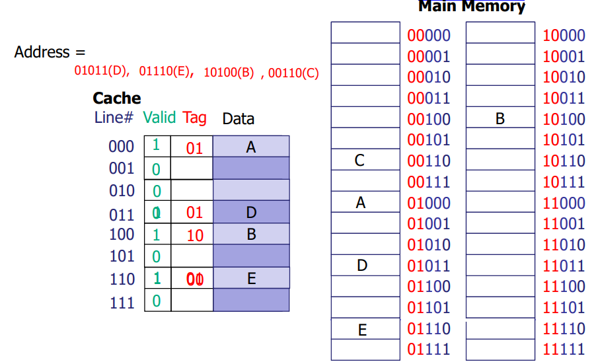Click the 'Data' column header
This screenshot has width=596, height=364.
[239, 119]
